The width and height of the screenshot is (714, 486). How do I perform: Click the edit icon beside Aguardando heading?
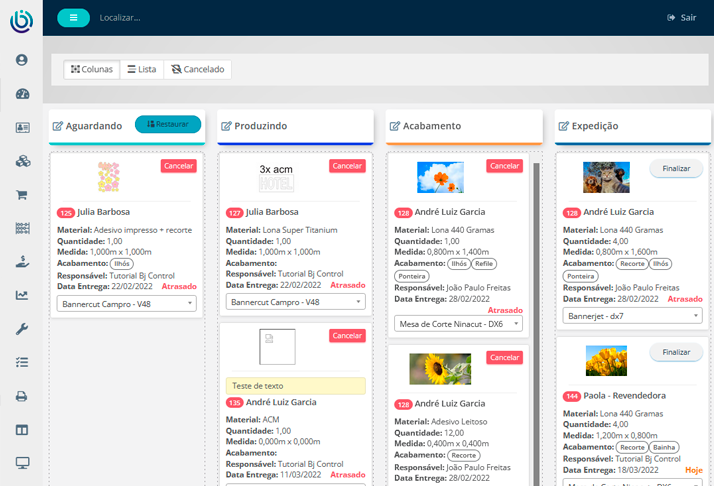pos(57,126)
